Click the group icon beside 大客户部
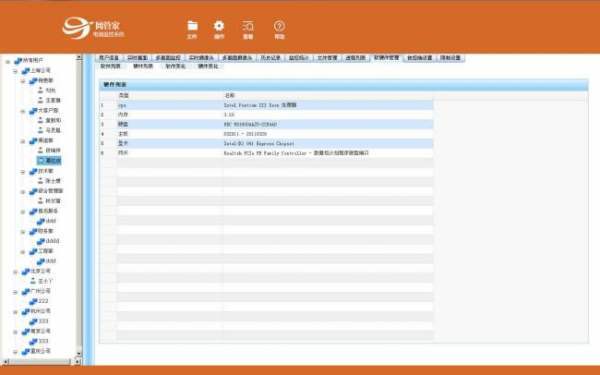The image size is (600, 375). pyautogui.click(x=33, y=111)
